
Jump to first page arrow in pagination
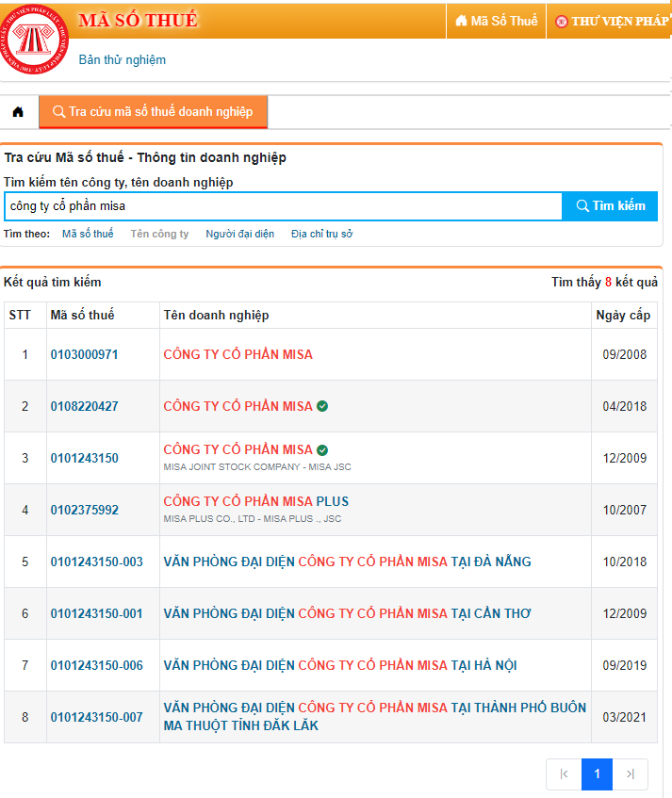tap(564, 774)
